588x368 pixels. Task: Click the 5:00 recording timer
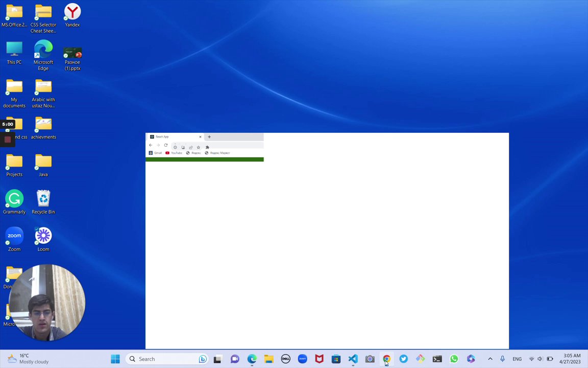coord(8,124)
